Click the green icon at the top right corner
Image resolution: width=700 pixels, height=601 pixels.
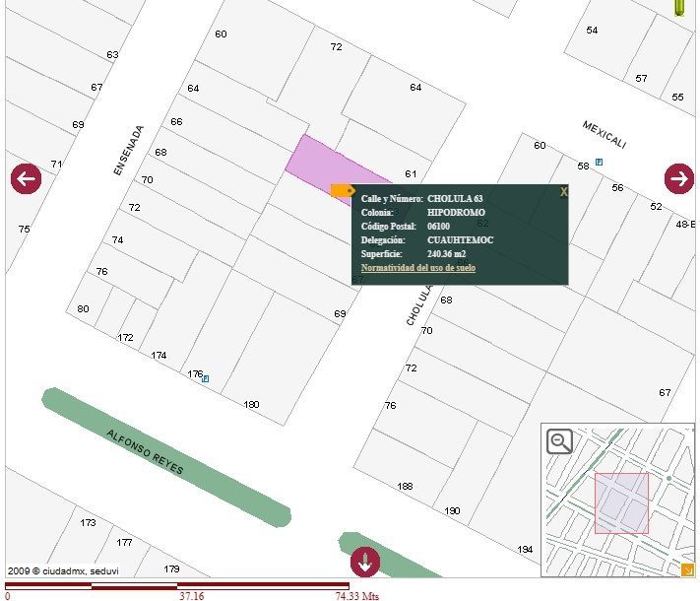(679, 8)
